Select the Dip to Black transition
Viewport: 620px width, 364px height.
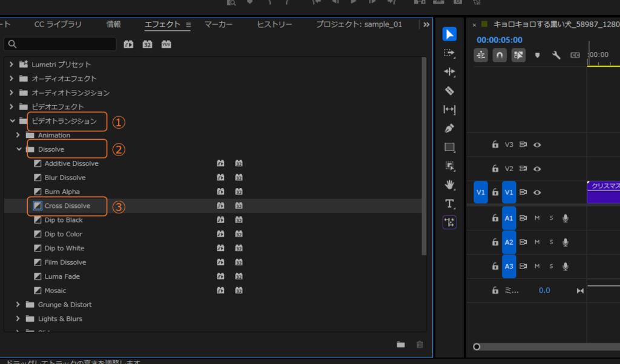pyautogui.click(x=64, y=220)
